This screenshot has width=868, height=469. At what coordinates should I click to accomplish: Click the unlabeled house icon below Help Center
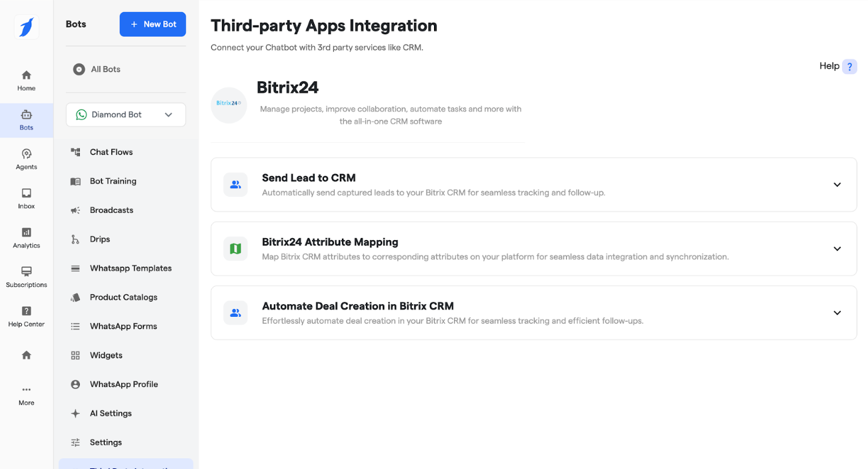coord(27,355)
